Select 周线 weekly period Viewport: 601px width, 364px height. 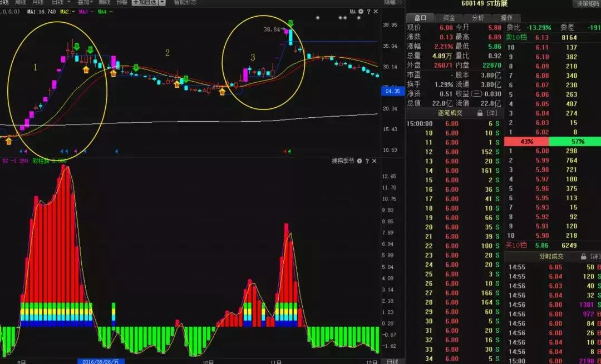pos(21,2)
